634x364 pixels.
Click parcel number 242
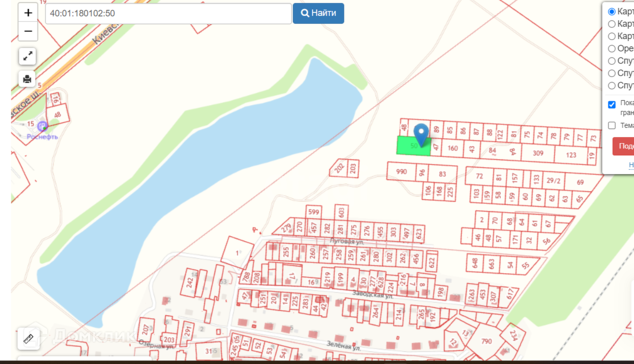point(190,283)
